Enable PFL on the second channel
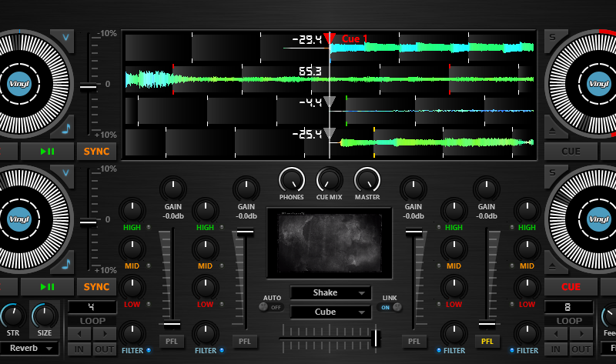The image size is (616, 364). pyautogui.click(x=245, y=341)
